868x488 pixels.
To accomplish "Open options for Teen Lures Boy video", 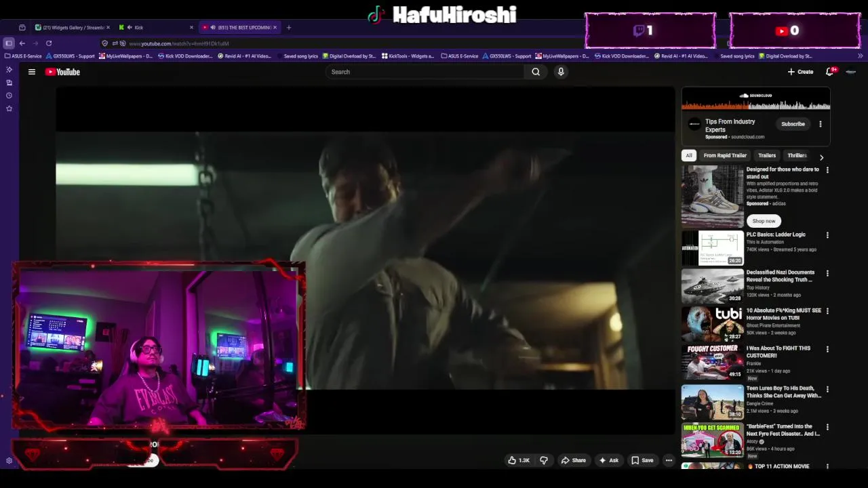I will click(x=827, y=389).
